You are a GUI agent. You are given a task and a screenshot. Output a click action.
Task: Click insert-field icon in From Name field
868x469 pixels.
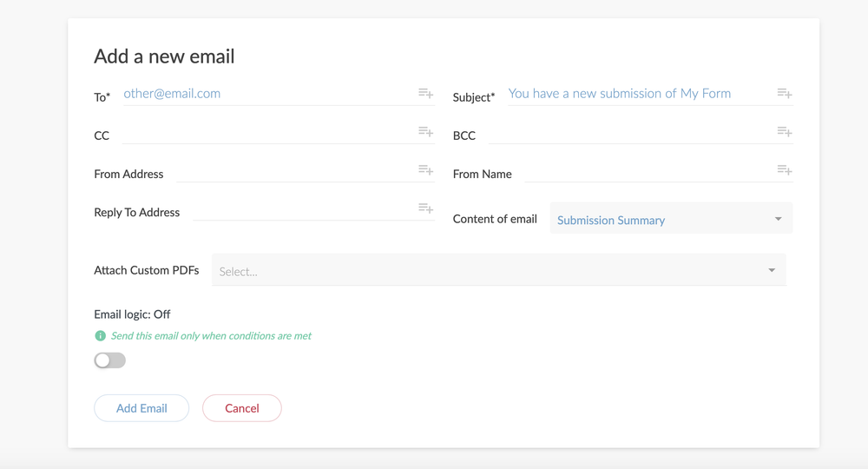pyautogui.click(x=785, y=169)
